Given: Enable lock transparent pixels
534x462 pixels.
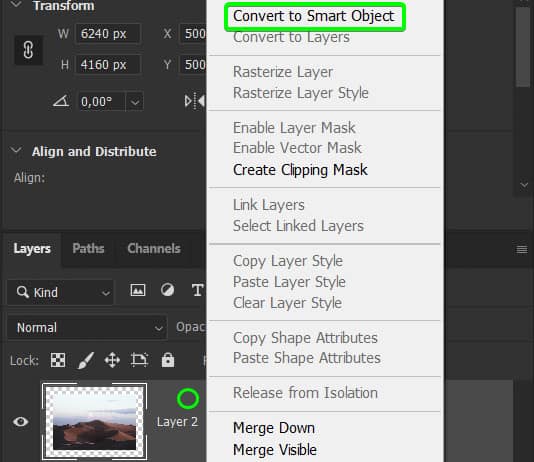Looking at the screenshot, I should (x=58, y=360).
